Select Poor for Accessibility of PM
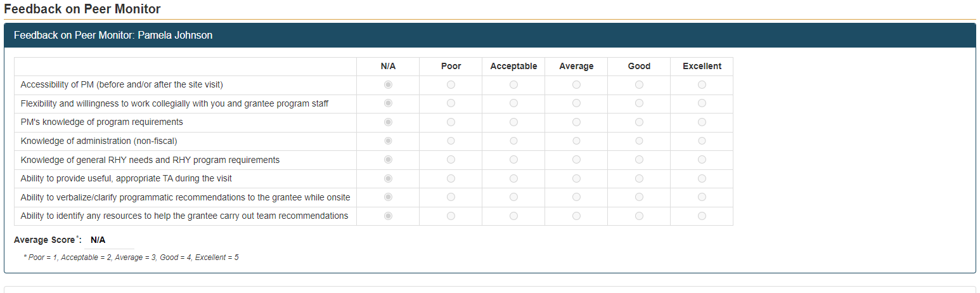This screenshot has width=980, height=293. click(451, 84)
